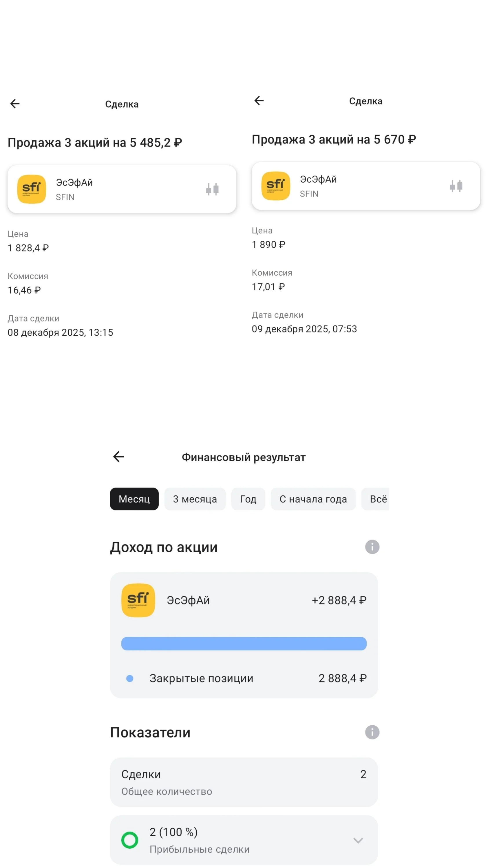Tap the green ring by Прибыльные сделки
Viewport: 488px width, 868px height.
(129, 840)
